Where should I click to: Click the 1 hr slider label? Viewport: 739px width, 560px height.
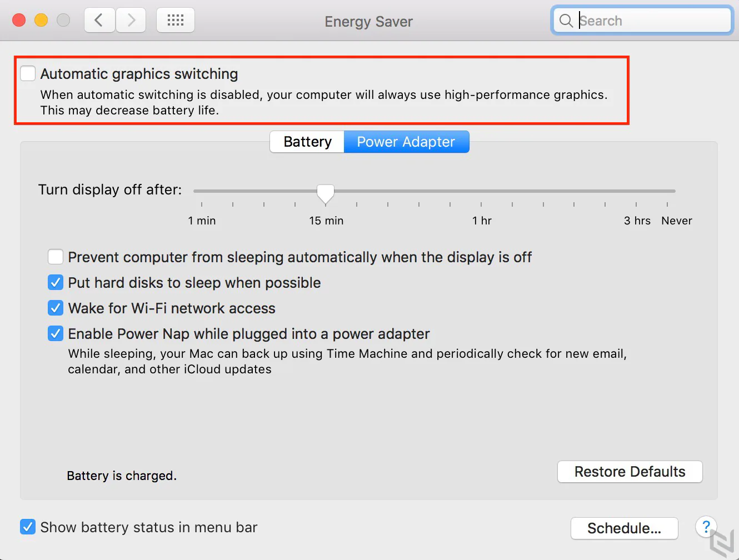[x=482, y=221]
